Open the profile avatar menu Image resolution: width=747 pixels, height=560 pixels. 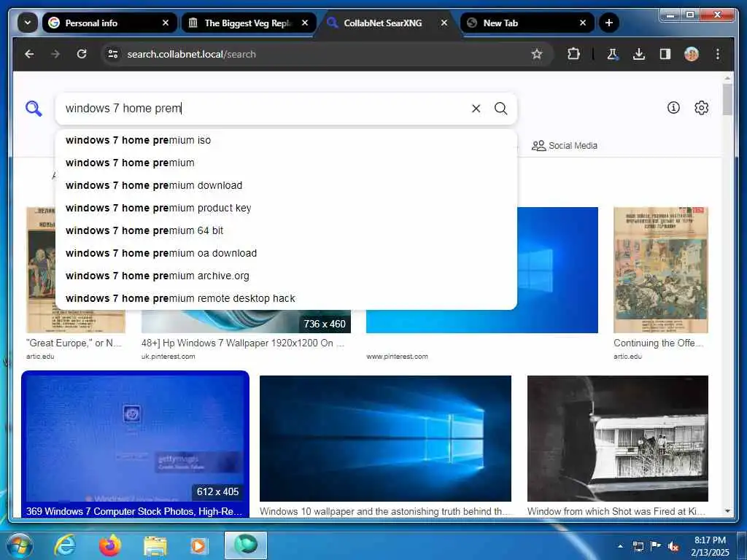tap(692, 54)
